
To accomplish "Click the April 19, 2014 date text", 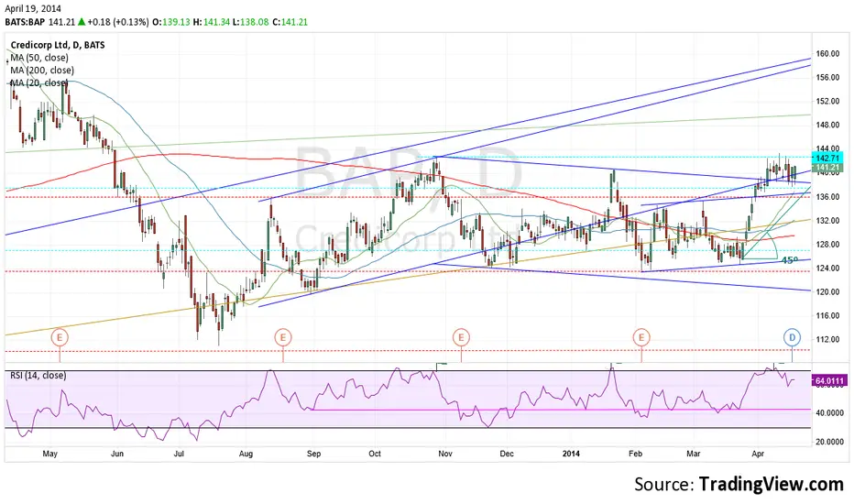I will point(33,9).
